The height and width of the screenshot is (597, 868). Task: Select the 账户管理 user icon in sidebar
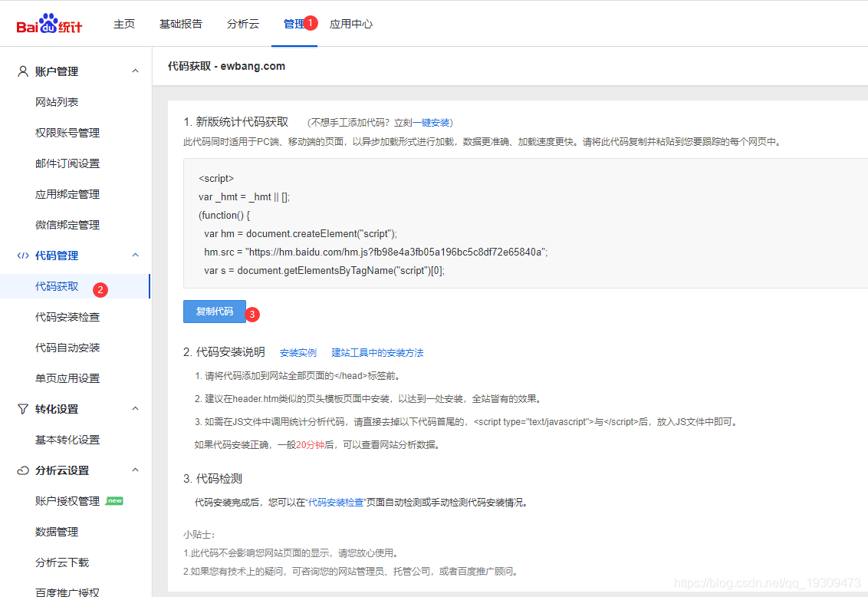[x=22, y=71]
